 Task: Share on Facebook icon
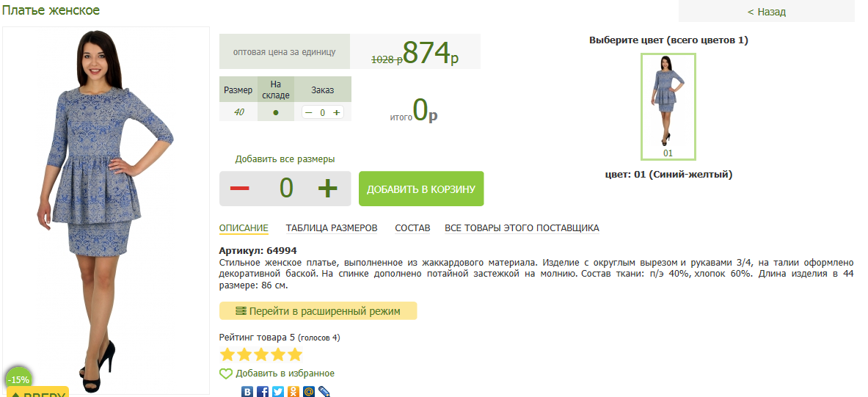263,391
